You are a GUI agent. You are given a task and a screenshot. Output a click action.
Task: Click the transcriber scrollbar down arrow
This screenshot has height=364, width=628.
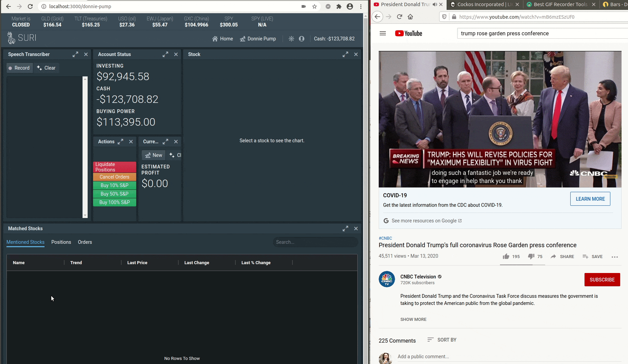point(85,216)
